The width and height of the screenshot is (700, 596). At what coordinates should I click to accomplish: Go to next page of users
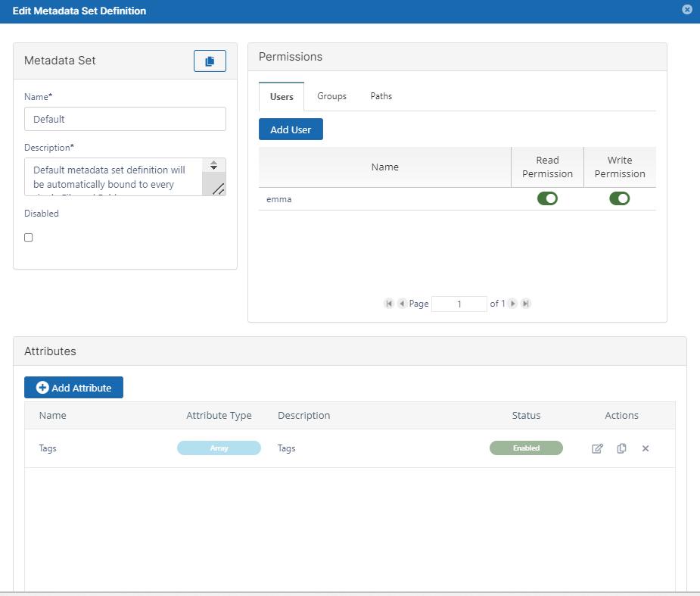pos(513,304)
